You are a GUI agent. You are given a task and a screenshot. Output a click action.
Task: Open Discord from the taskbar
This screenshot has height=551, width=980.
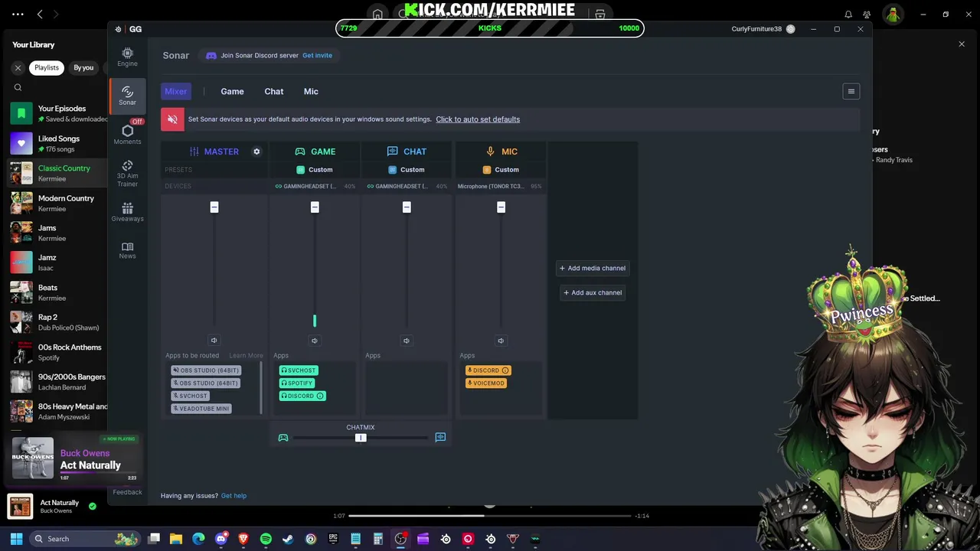(221, 539)
